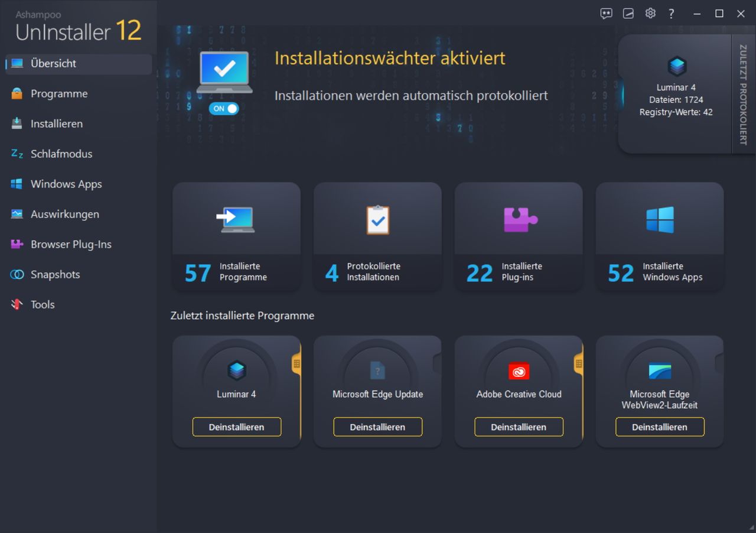Select Windows Apps in the sidebar
This screenshot has height=533, width=756.
tap(79, 184)
